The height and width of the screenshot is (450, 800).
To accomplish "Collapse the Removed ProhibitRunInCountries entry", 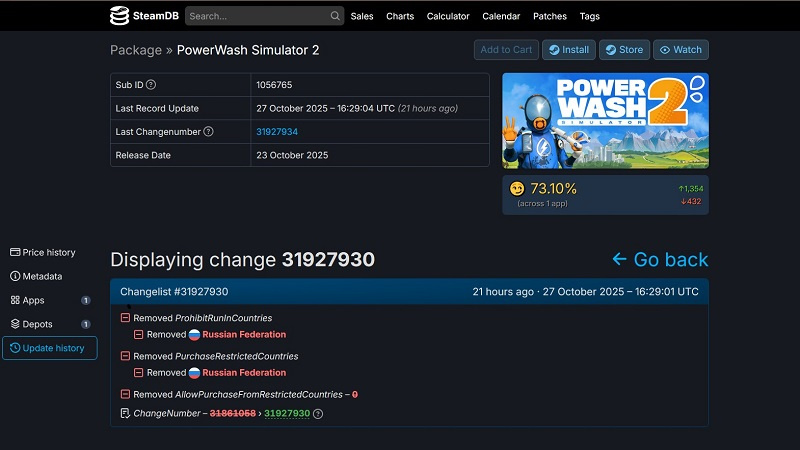I will (125, 318).
